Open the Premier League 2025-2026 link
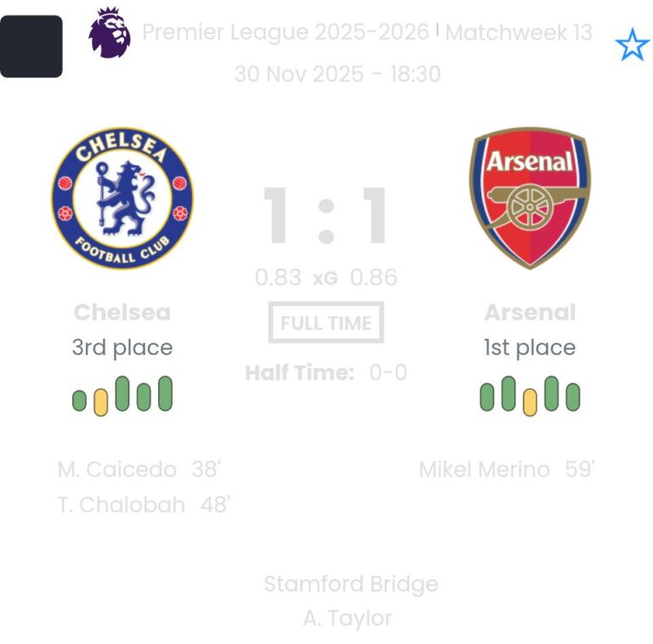Image resolution: width=653 pixels, height=644 pixels. [286, 32]
